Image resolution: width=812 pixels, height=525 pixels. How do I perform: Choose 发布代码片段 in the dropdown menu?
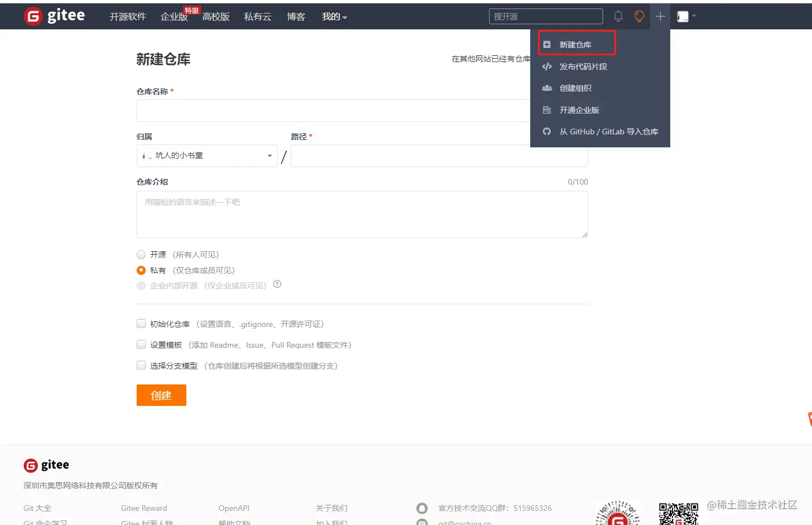click(583, 67)
